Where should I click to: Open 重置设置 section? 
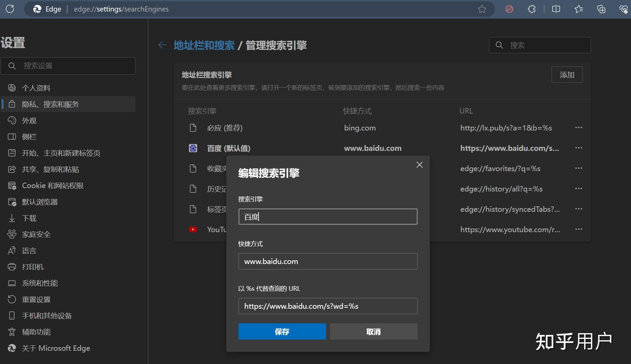click(x=68, y=299)
